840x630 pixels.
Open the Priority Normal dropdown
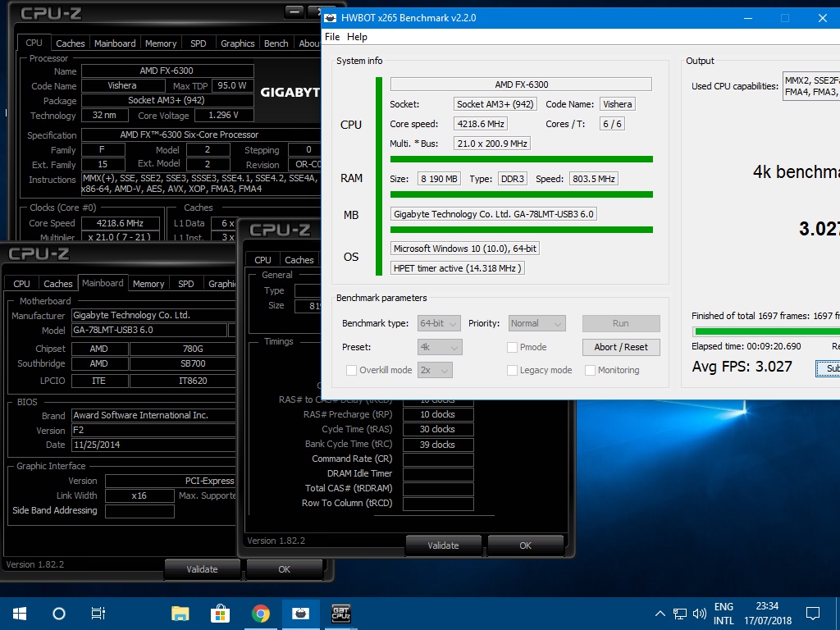536,323
